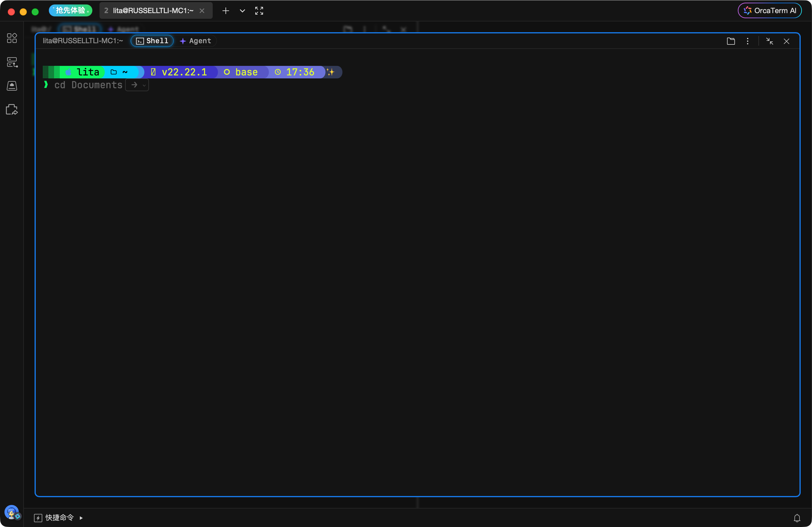Close the lita@RUSSELLTLI-MC1 tab
The image size is (812, 527).
202,11
